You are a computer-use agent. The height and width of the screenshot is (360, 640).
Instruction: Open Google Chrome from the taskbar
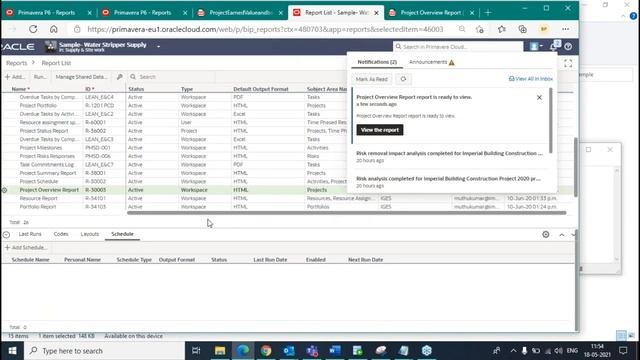pyautogui.click(x=266, y=351)
